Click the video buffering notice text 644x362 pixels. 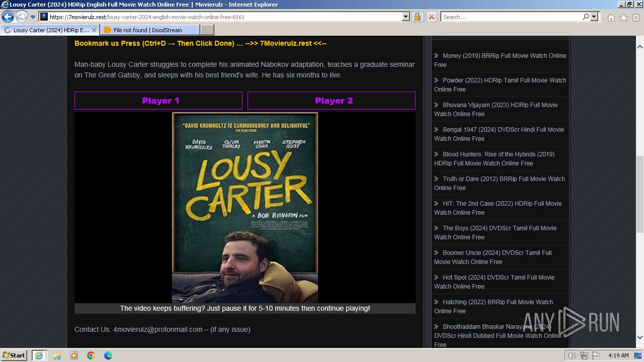245,308
